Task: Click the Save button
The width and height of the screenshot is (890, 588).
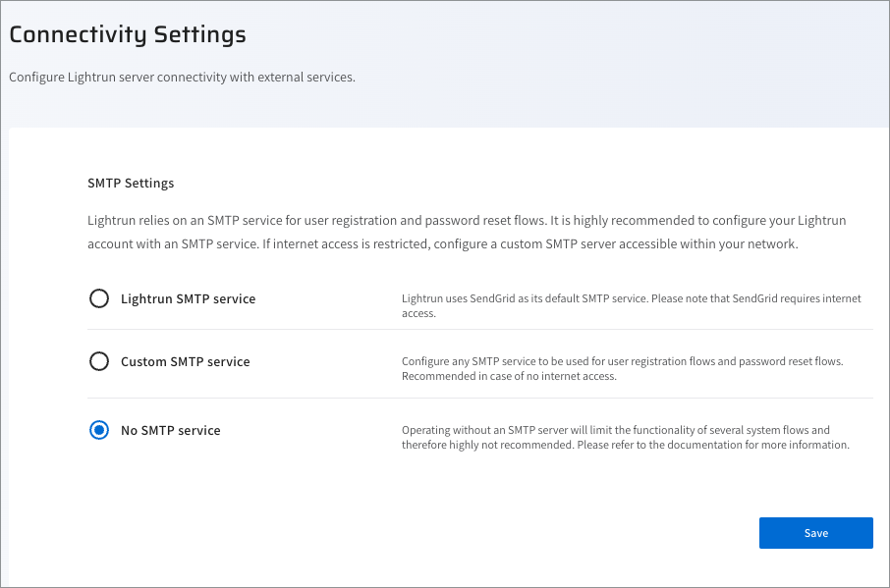Action: [x=815, y=533]
